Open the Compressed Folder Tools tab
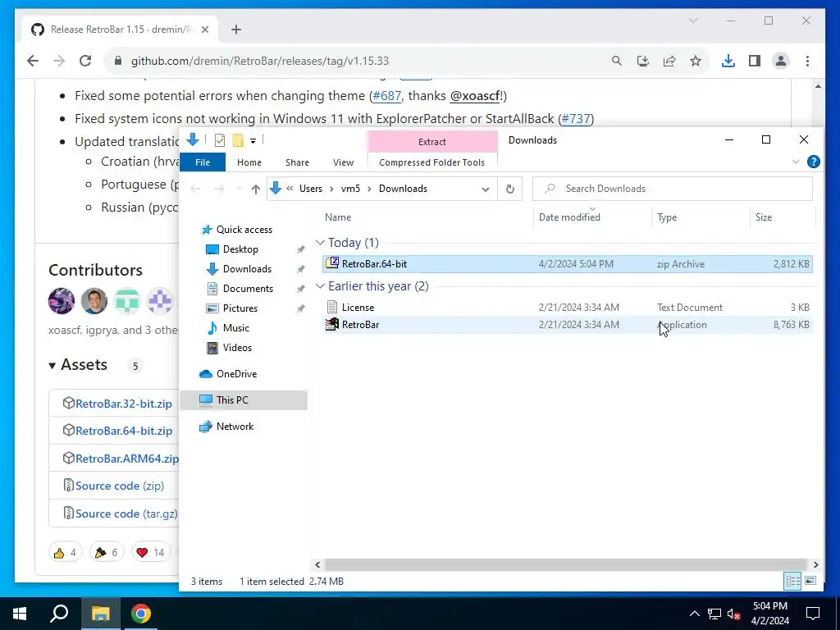Screen dimensions: 840x630 pos(431,162)
